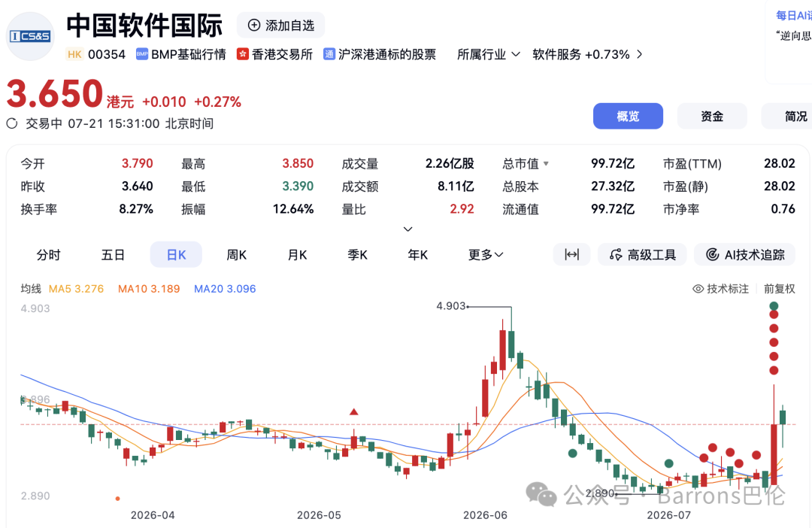Click the MA5 3.276 orange legend
This screenshot has width=812, height=528.
coord(76,289)
